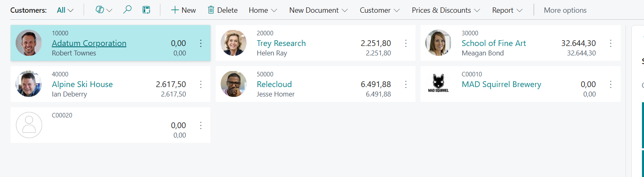This screenshot has height=177, width=644.
Task: Open the Customer menu
Action: click(380, 10)
